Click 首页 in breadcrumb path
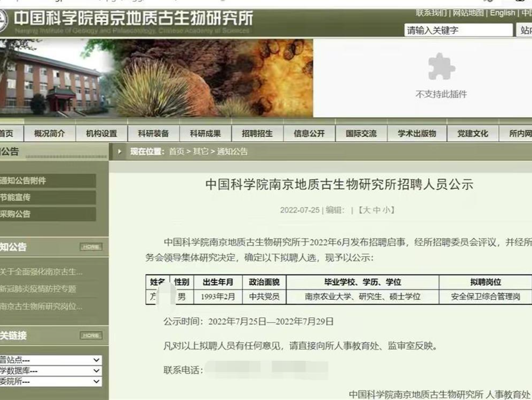This screenshot has width=532, height=400. pos(177,152)
